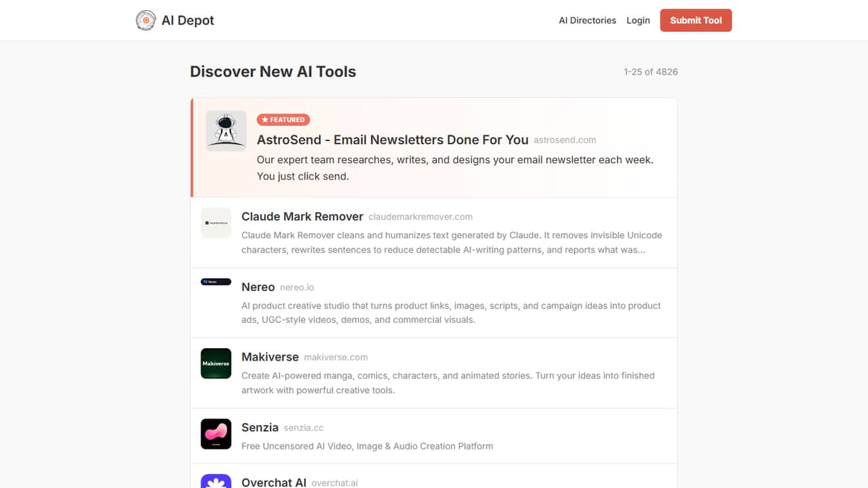Click the 1-25 of 4826 counter

651,72
